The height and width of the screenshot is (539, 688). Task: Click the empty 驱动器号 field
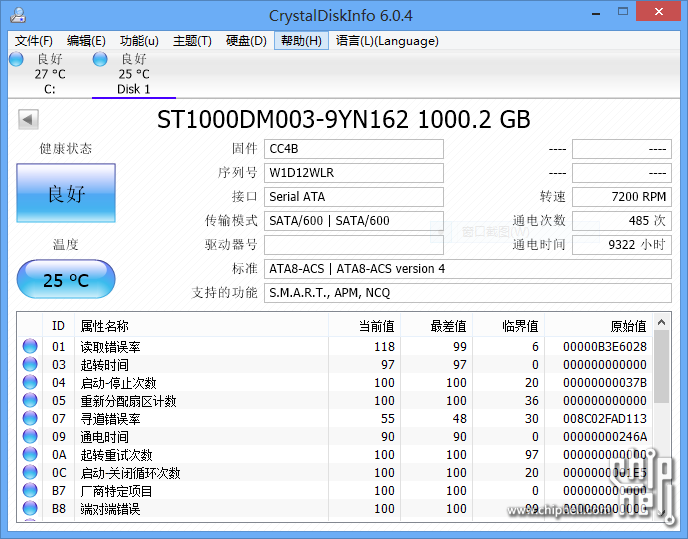pyautogui.click(x=354, y=244)
